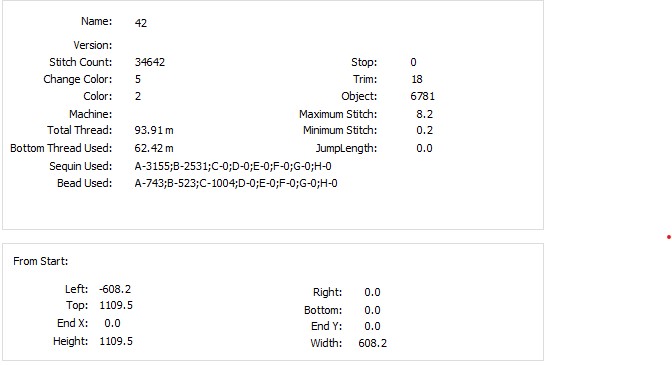Click the Maximum Stitch value 8.2
Image resolution: width=672 pixels, height=365 pixels.
click(x=424, y=114)
